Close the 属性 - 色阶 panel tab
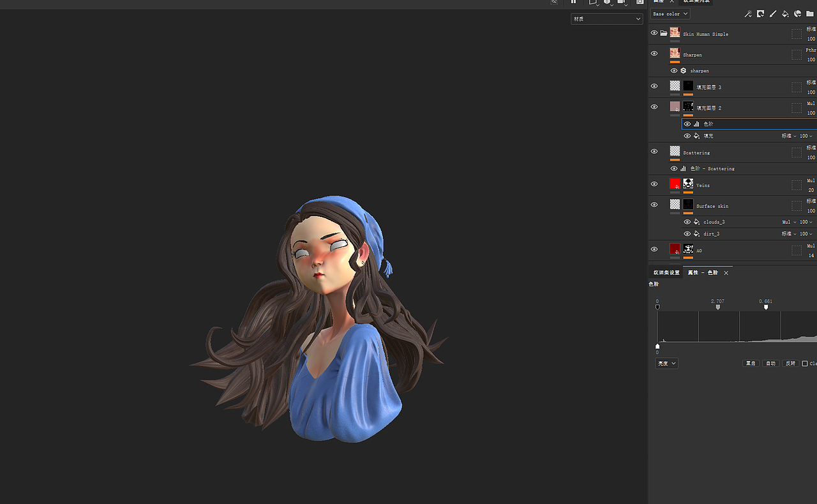Screen dimensions: 817x504 (x=726, y=272)
